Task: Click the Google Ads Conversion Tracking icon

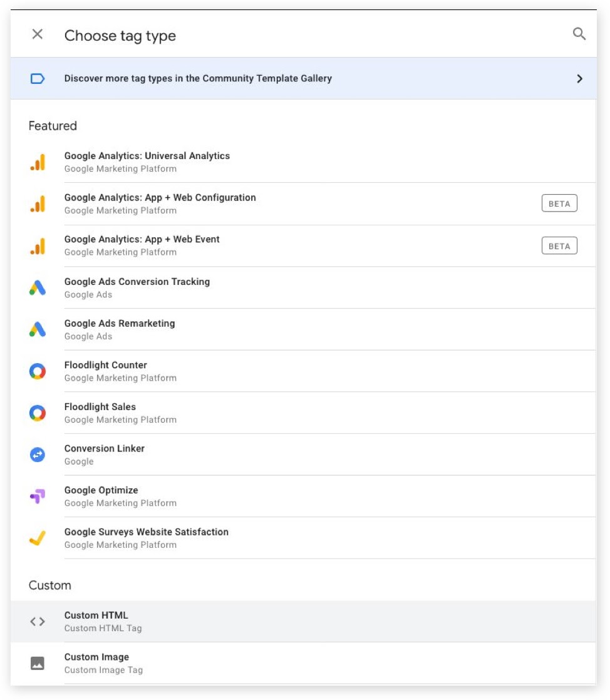Action: 38,287
